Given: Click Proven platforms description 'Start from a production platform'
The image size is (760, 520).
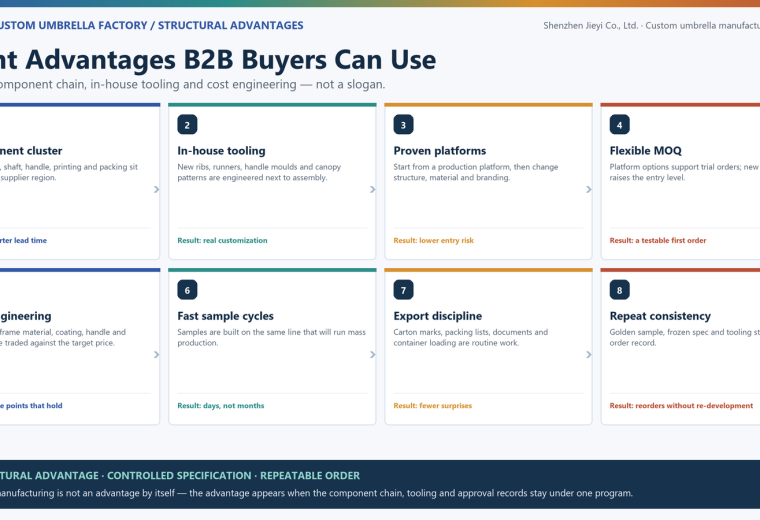Looking at the screenshot, I should [x=475, y=172].
